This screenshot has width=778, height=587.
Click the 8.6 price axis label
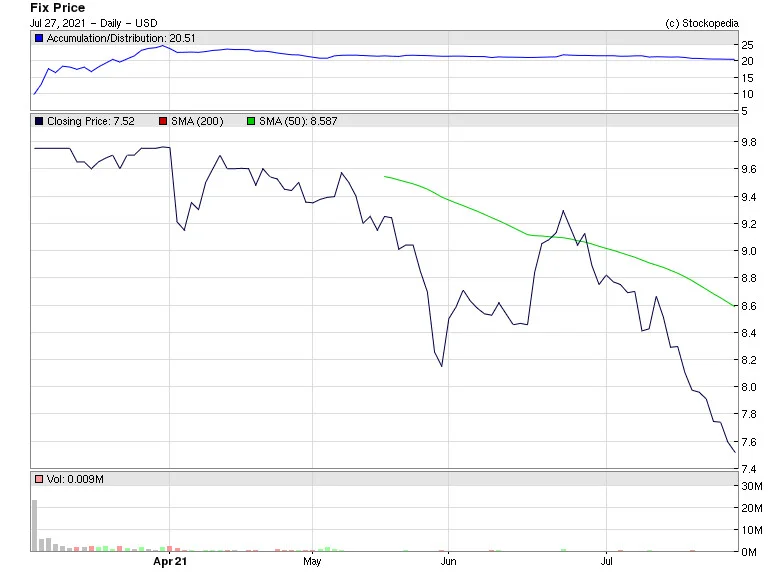(x=749, y=306)
